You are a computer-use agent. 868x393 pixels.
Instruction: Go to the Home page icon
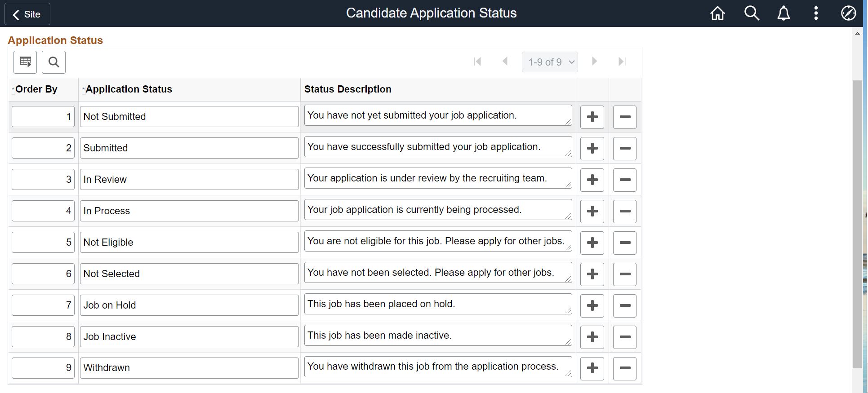(717, 13)
